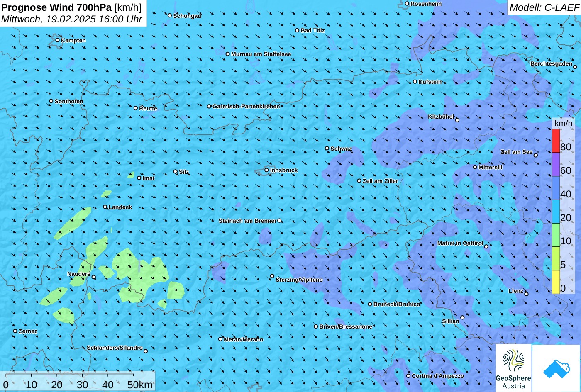Image resolution: width=581 pixels, height=392 pixels.
Task: Click the Silz label
Action: 184,172
